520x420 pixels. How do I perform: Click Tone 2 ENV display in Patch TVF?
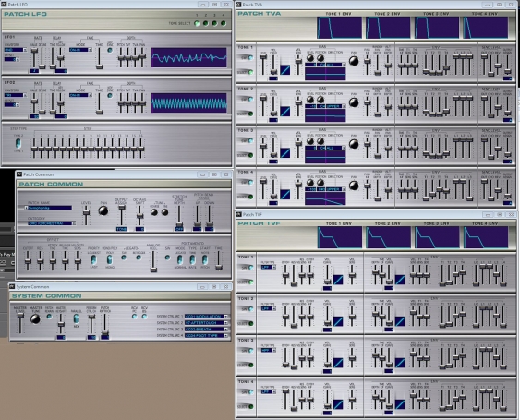[x=388, y=237]
